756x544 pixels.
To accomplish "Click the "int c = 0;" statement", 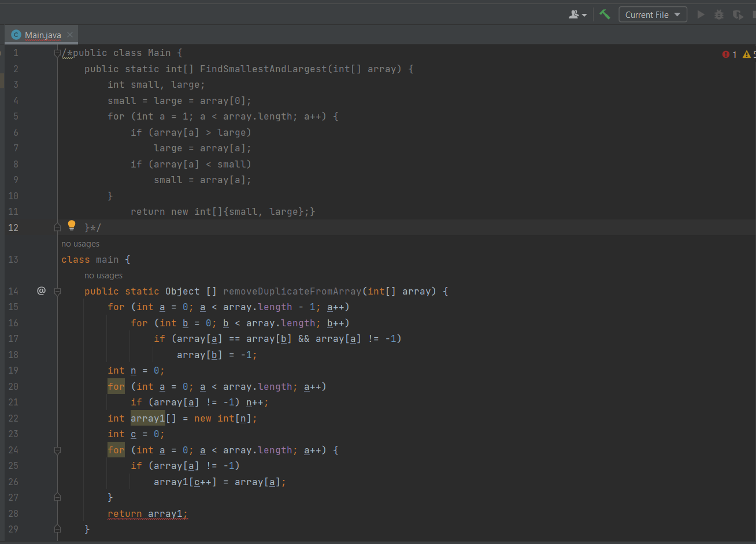I will (136, 434).
